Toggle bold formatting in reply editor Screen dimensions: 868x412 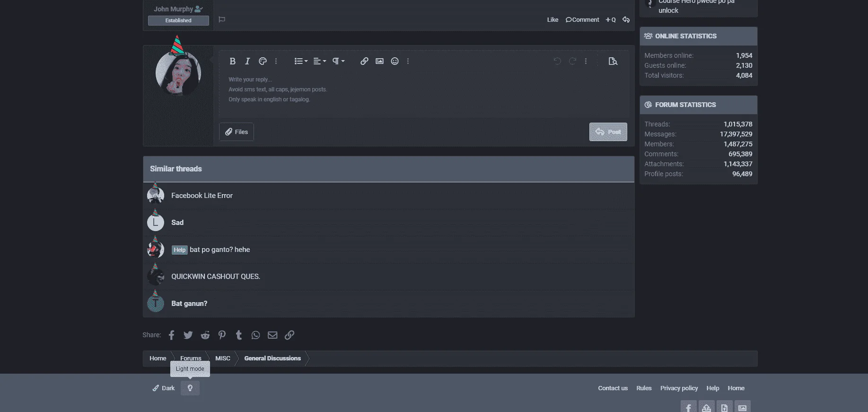point(232,61)
